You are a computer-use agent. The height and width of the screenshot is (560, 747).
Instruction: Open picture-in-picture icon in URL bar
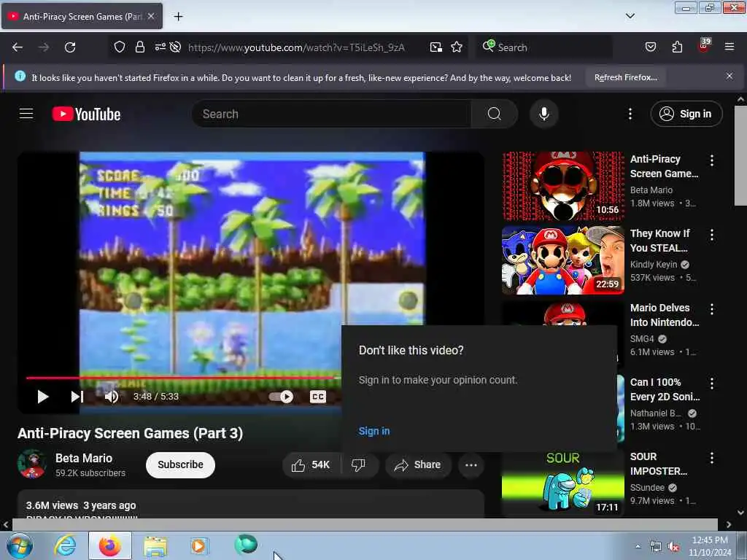tap(436, 47)
